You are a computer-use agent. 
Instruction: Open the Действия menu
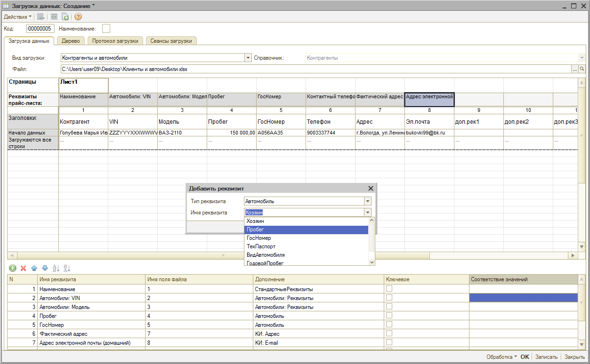[x=17, y=17]
